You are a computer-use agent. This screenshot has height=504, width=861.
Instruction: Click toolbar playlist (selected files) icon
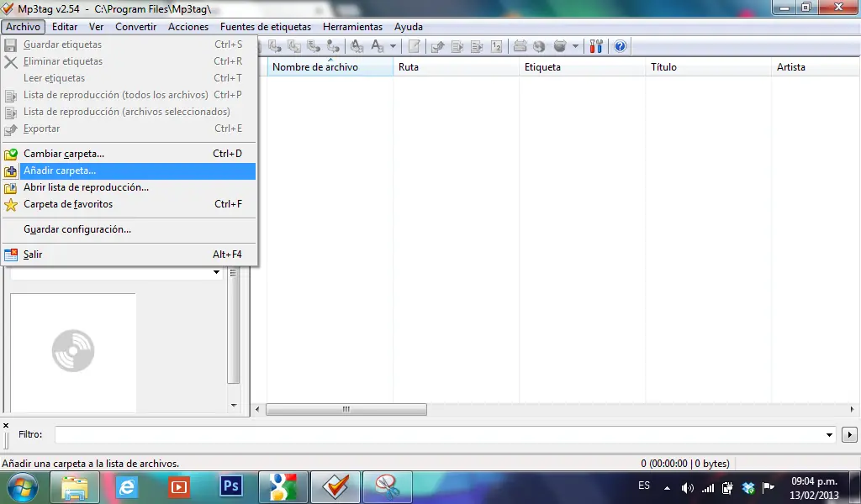pyautogui.click(x=478, y=46)
